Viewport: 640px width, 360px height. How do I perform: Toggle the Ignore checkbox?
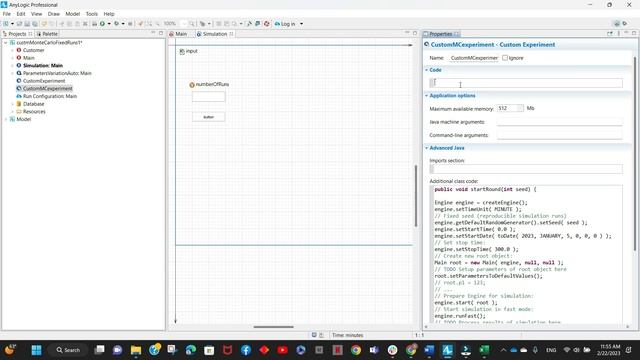click(505, 58)
